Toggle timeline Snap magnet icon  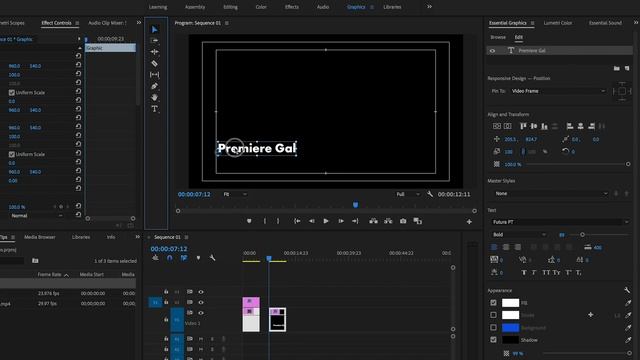pyautogui.click(x=170, y=258)
